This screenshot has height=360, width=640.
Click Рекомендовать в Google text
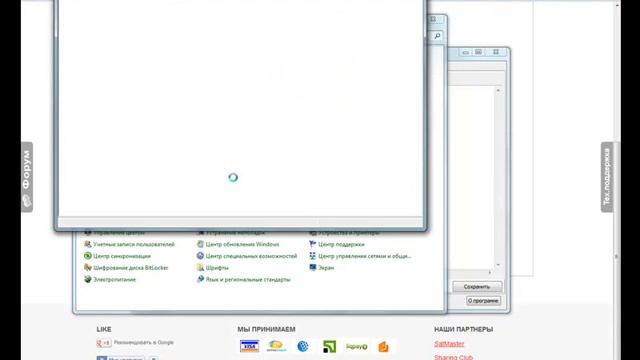point(144,342)
